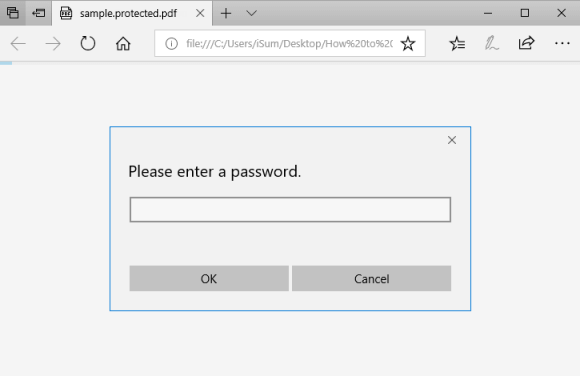Go back with the left arrow
Screen dimensions: 580x376
pyautogui.click(x=18, y=44)
